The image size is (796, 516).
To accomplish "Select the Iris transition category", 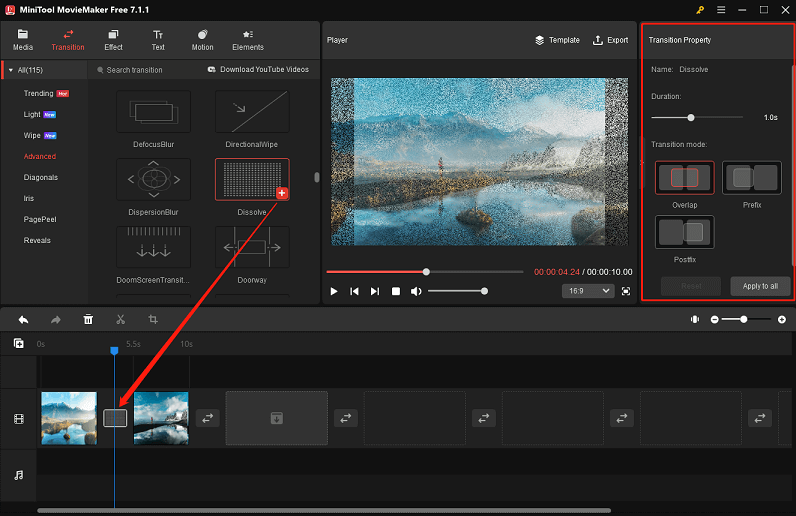I will 28,198.
